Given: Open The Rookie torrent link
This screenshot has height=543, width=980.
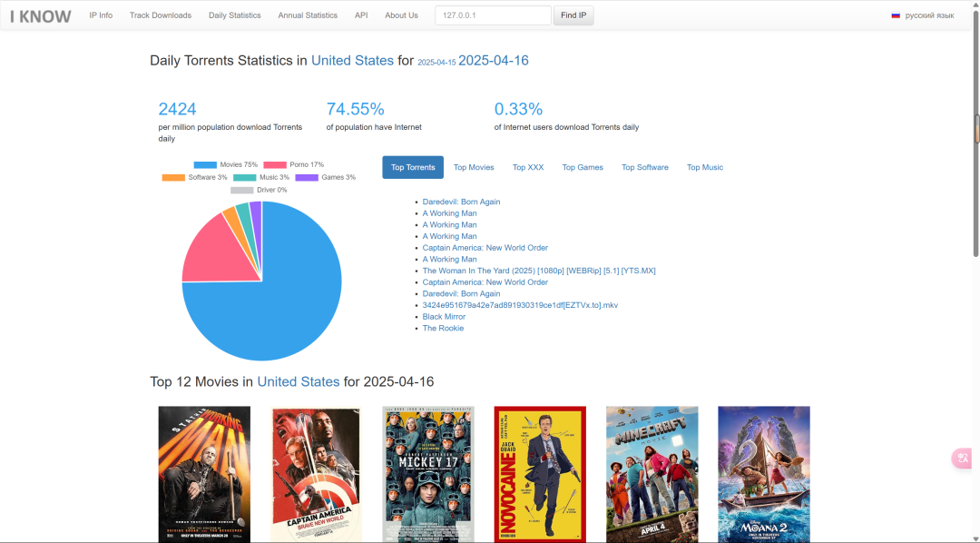Looking at the screenshot, I should [443, 329].
